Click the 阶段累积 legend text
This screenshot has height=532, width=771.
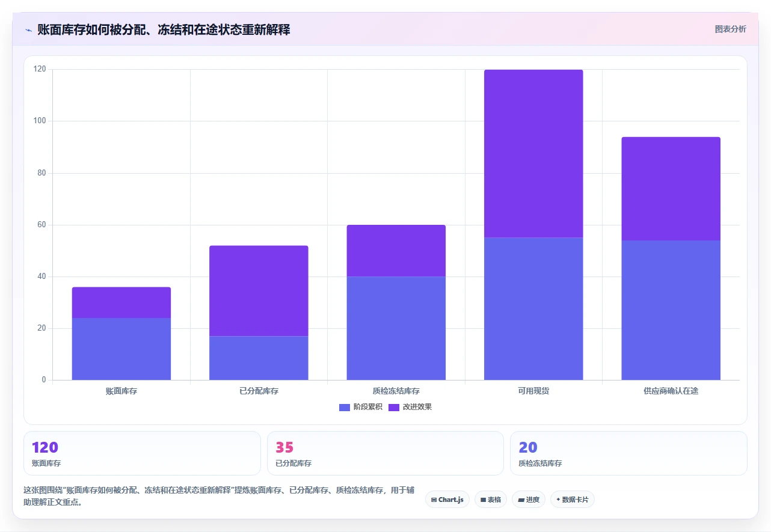[367, 407]
